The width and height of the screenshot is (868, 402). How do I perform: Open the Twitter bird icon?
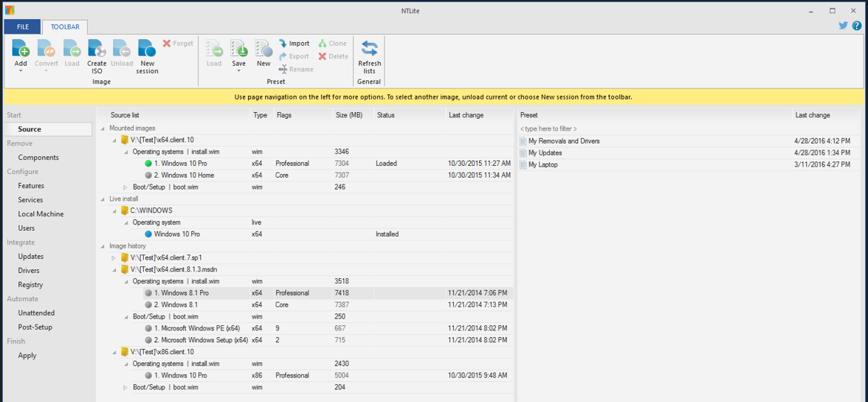pyautogui.click(x=843, y=25)
